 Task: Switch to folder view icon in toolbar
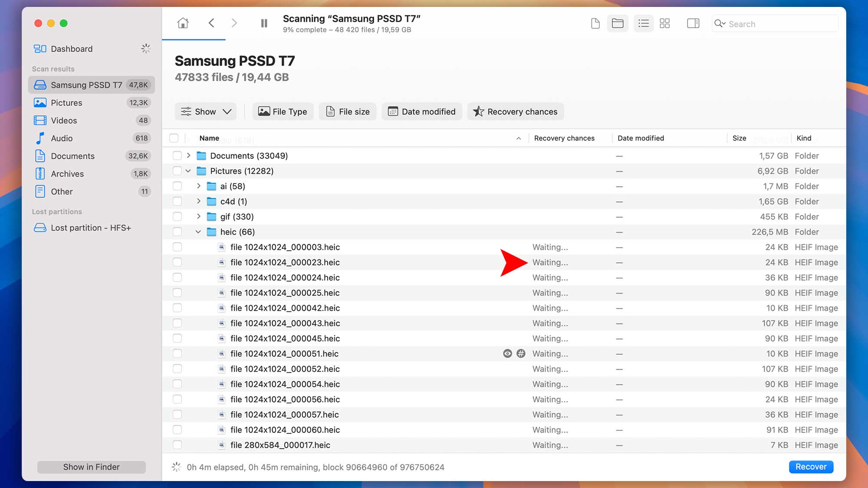[618, 23]
